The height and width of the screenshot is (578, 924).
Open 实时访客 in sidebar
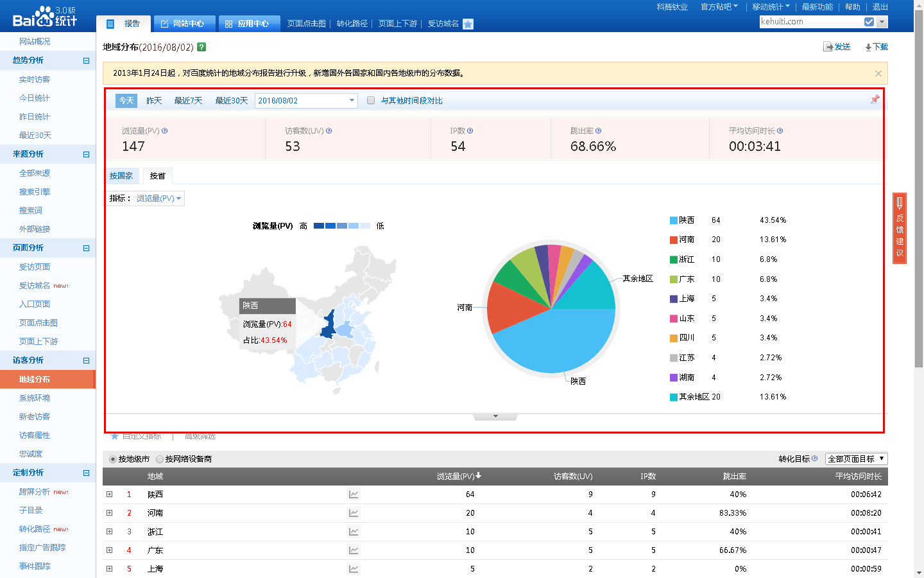point(35,80)
